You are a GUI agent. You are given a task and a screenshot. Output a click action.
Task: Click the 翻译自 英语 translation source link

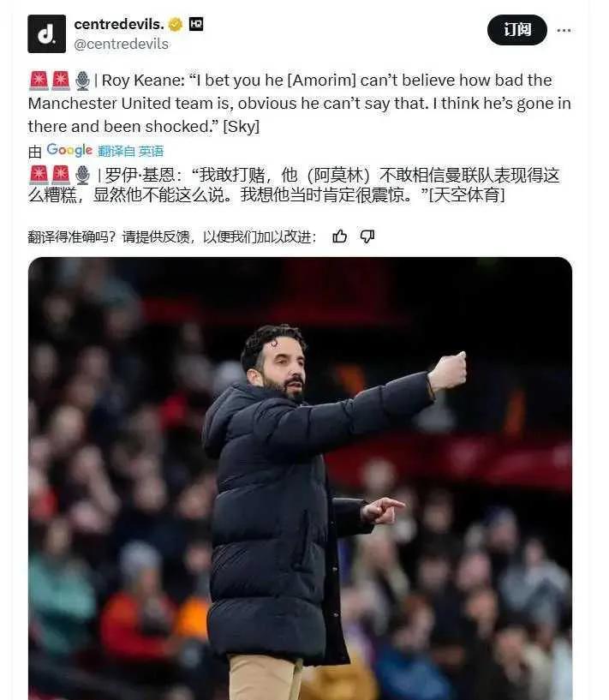(131, 152)
